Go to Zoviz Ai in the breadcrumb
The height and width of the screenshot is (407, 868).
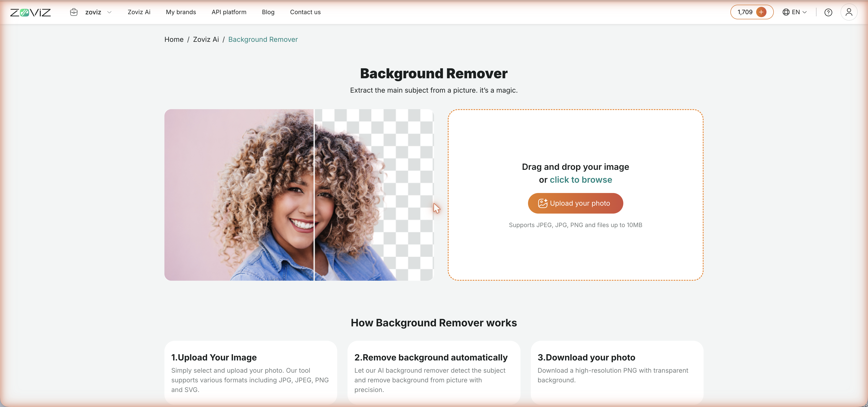click(x=206, y=39)
